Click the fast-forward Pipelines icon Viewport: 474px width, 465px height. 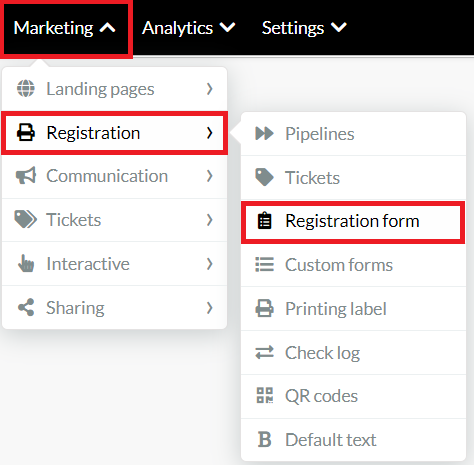[x=264, y=134]
